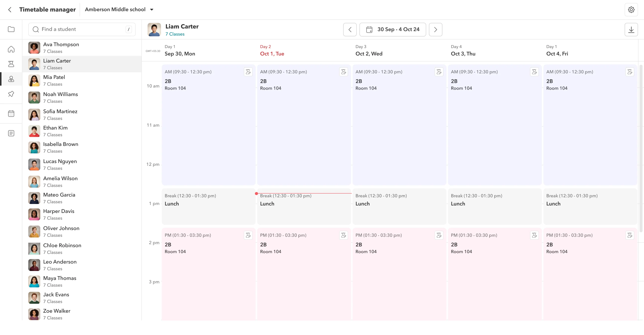The width and height of the screenshot is (644, 335).
Task: Select student Harper Davis
Action: (82, 214)
